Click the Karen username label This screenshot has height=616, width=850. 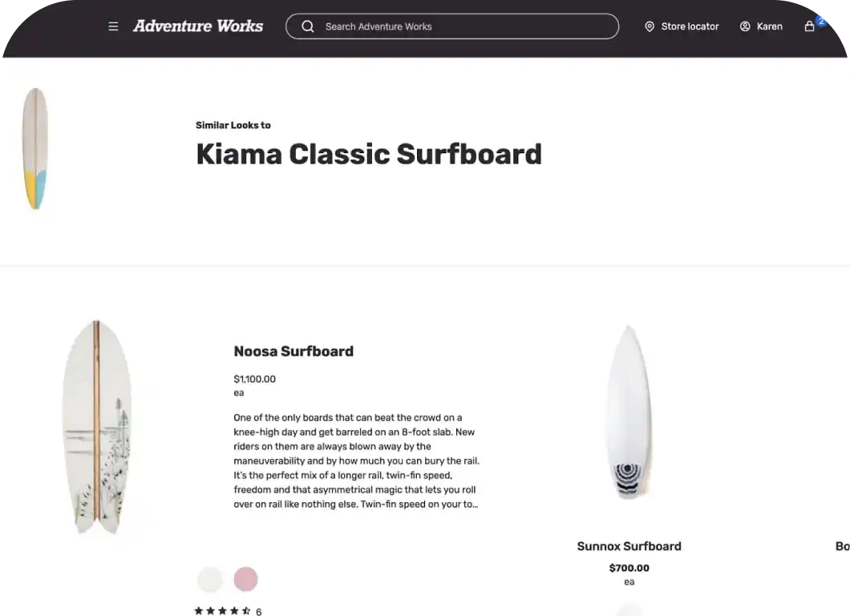[769, 26]
